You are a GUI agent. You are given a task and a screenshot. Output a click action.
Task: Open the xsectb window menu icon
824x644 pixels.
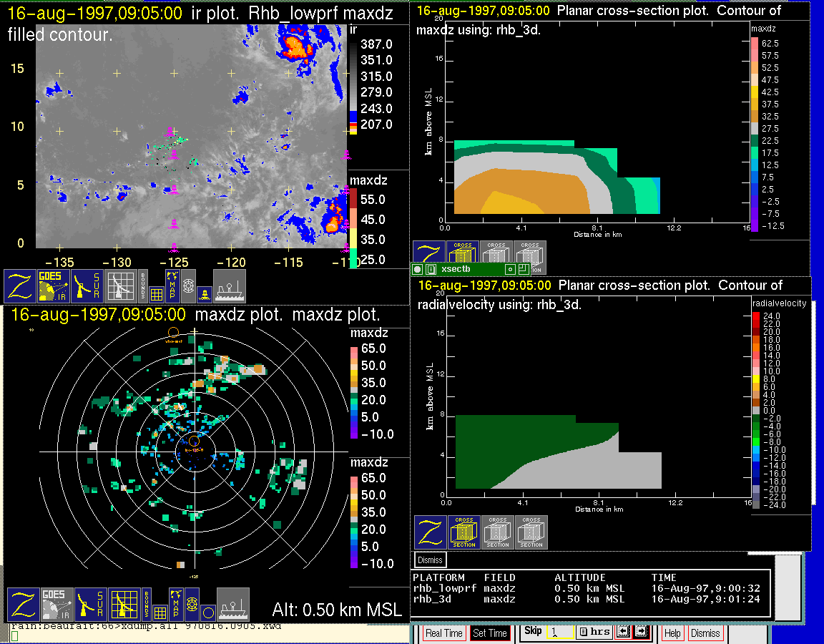pyautogui.click(x=431, y=270)
